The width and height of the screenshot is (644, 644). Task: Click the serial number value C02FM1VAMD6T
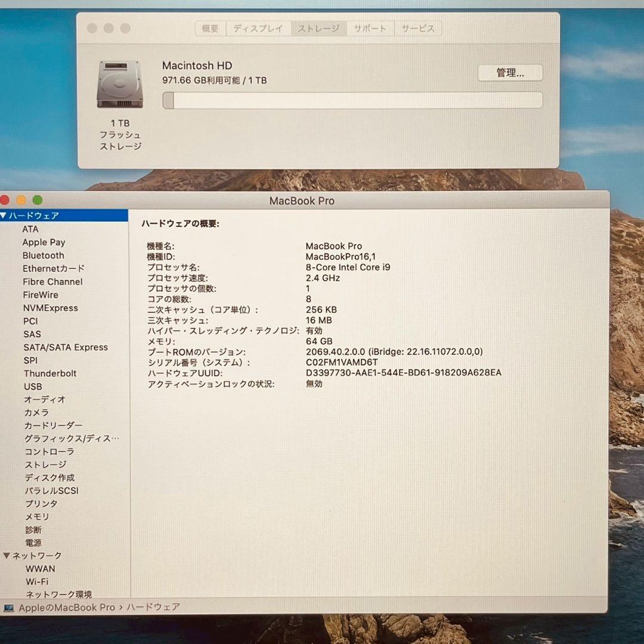click(342, 362)
